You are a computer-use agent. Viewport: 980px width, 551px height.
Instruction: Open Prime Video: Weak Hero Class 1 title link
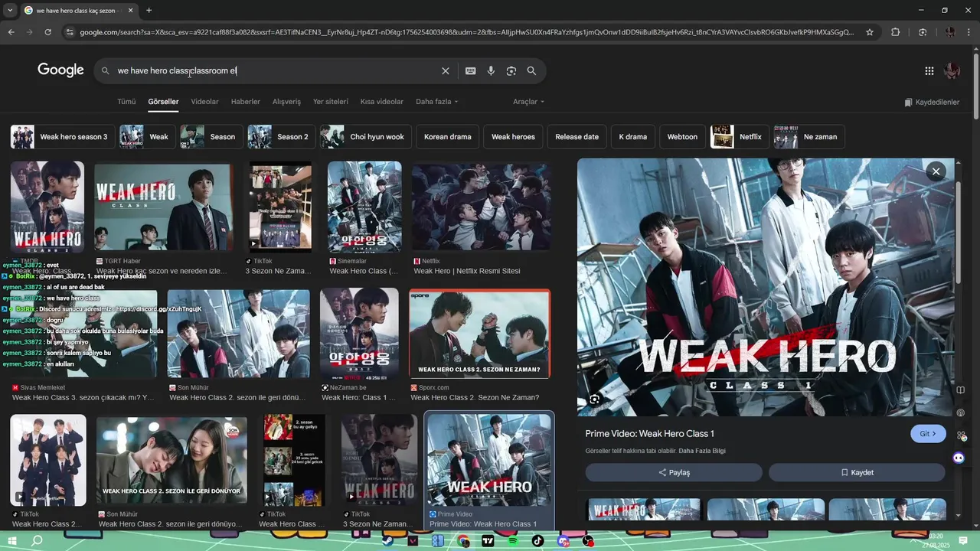649,433
